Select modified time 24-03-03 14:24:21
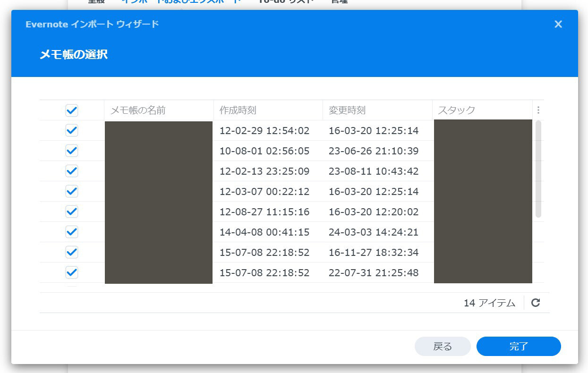The height and width of the screenshot is (373, 588). point(374,232)
